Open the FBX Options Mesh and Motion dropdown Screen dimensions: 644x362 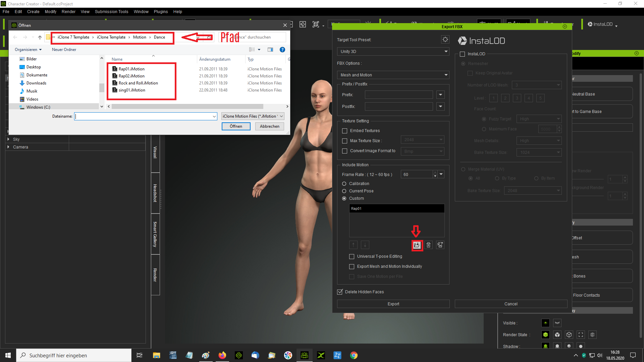tap(393, 75)
